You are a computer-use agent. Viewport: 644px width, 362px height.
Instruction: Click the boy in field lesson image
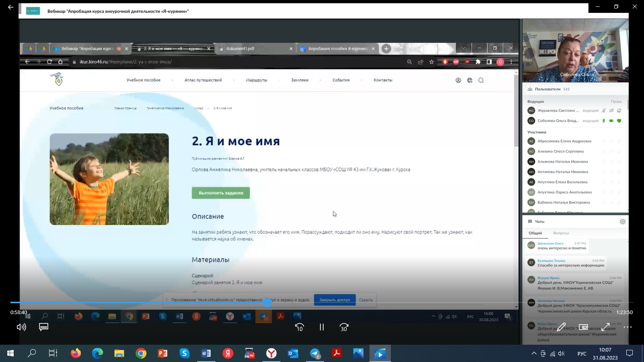point(109,179)
